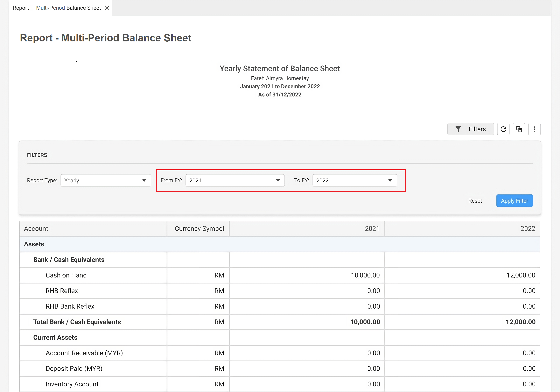Select the Assets section row
560x392 pixels.
[280, 244]
